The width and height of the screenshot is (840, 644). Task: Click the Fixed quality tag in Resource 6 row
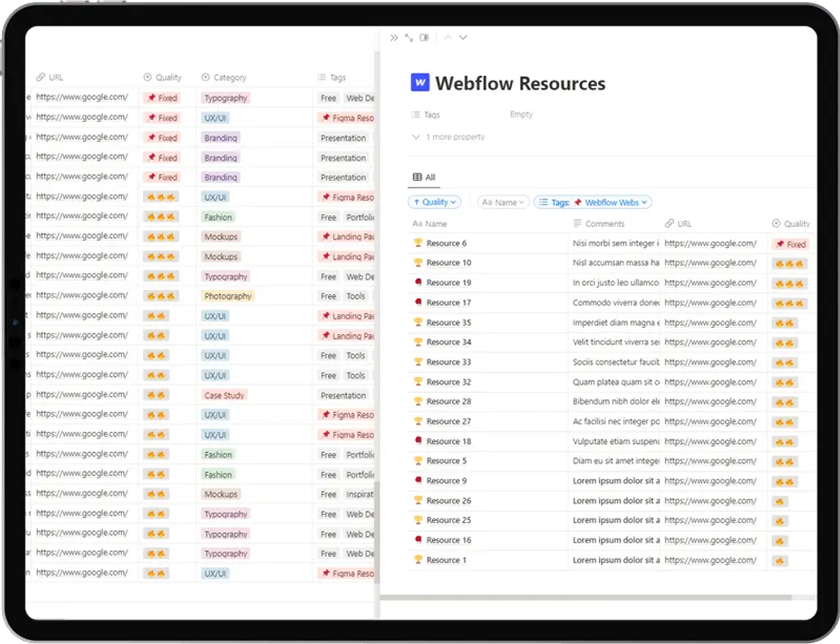pos(791,244)
